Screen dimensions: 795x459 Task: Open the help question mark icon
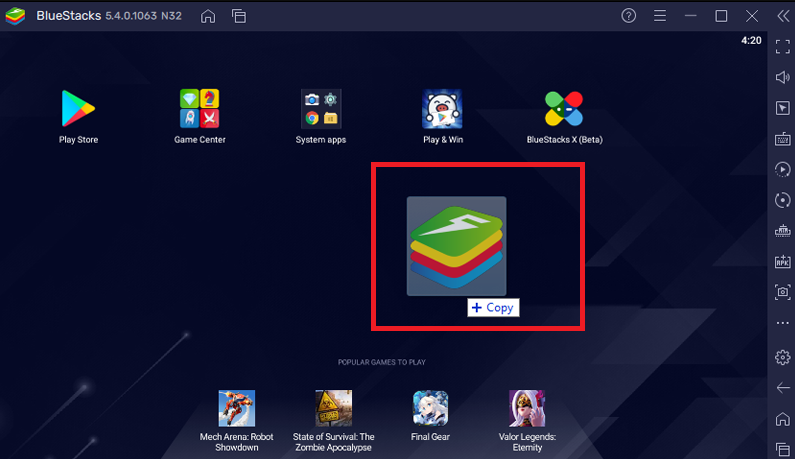click(x=629, y=16)
